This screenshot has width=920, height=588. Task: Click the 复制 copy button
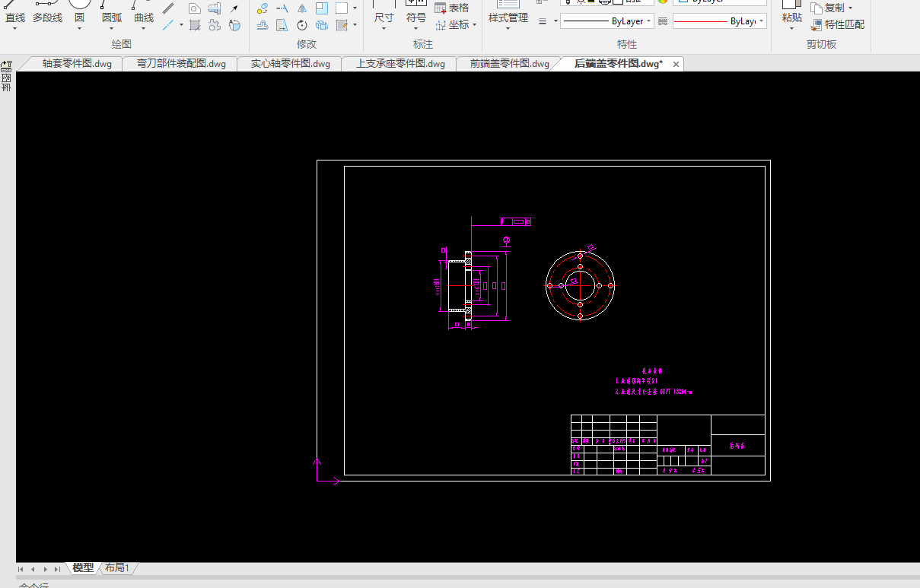pyautogui.click(x=832, y=8)
